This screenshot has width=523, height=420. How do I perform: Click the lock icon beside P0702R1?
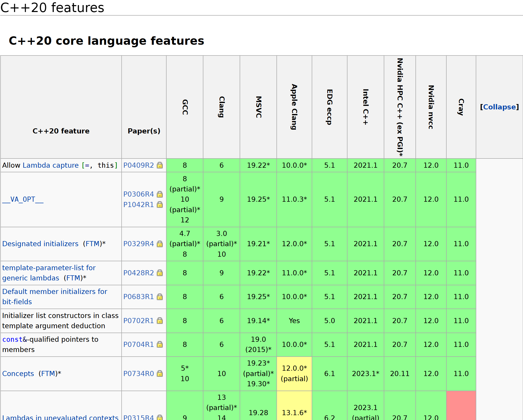pyautogui.click(x=160, y=321)
